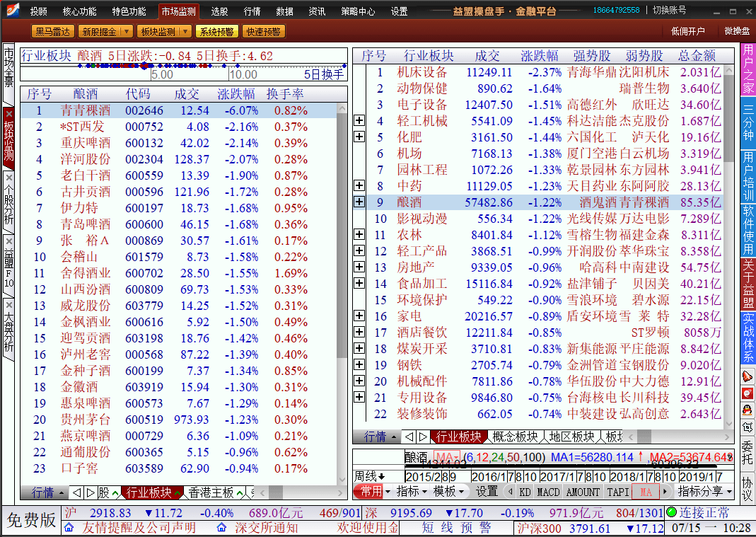The image size is (756, 537).
Task: Toggle the highlighted MA indicator button
Action: click(646, 492)
